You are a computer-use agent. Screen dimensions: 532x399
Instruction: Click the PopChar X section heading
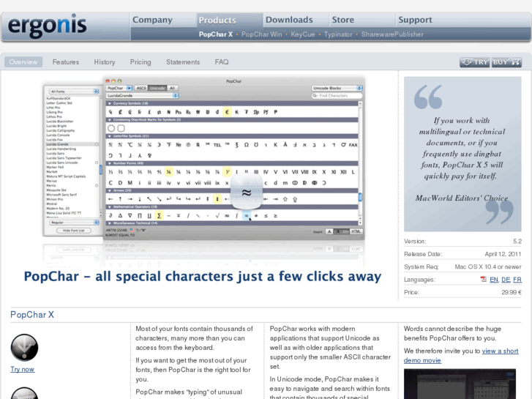pos(32,315)
